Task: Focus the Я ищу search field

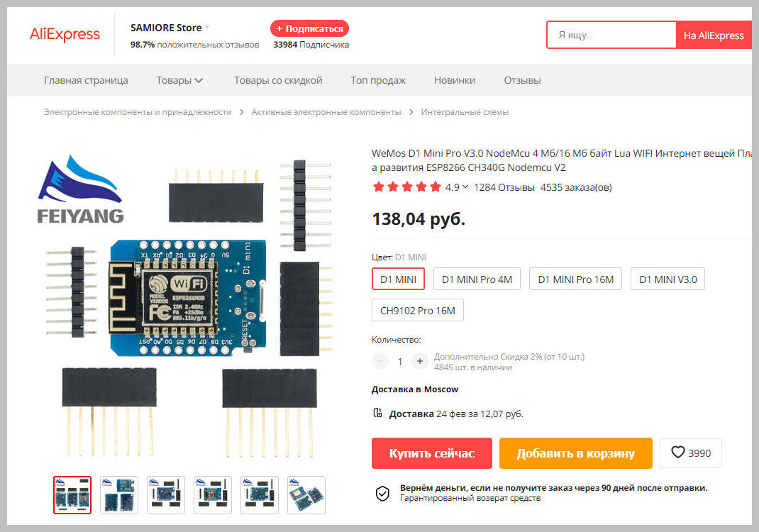Action: [x=611, y=35]
